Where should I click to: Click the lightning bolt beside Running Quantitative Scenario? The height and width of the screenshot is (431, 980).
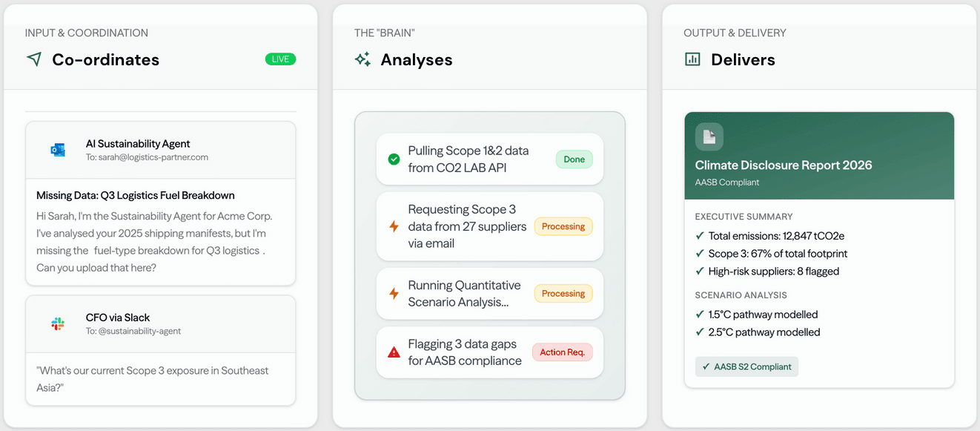pos(394,294)
